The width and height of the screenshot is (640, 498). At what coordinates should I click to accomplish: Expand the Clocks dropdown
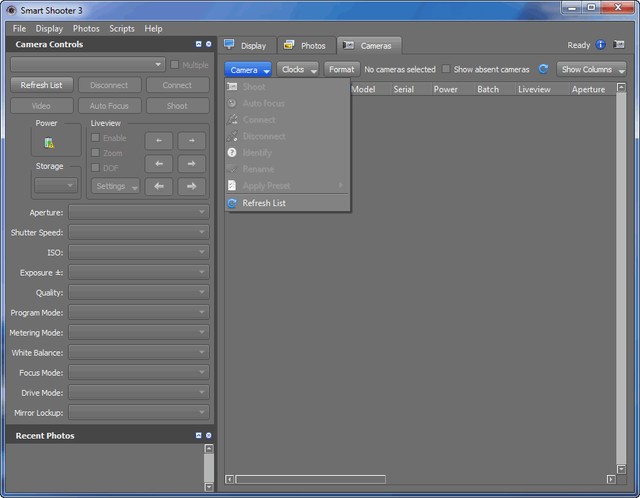point(298,70)
